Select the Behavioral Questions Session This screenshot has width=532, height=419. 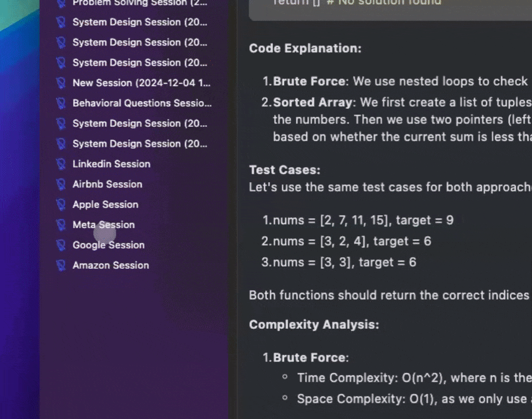[142, 103]
